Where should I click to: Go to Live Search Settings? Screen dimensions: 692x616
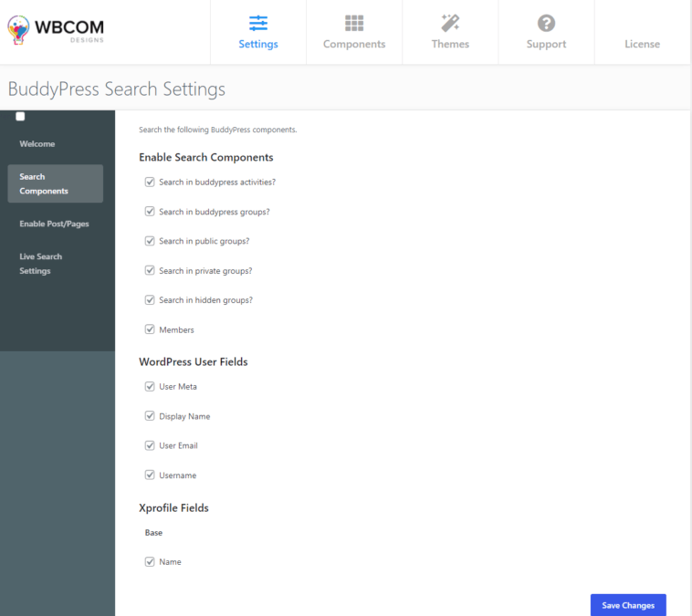[x=40, y=264]
